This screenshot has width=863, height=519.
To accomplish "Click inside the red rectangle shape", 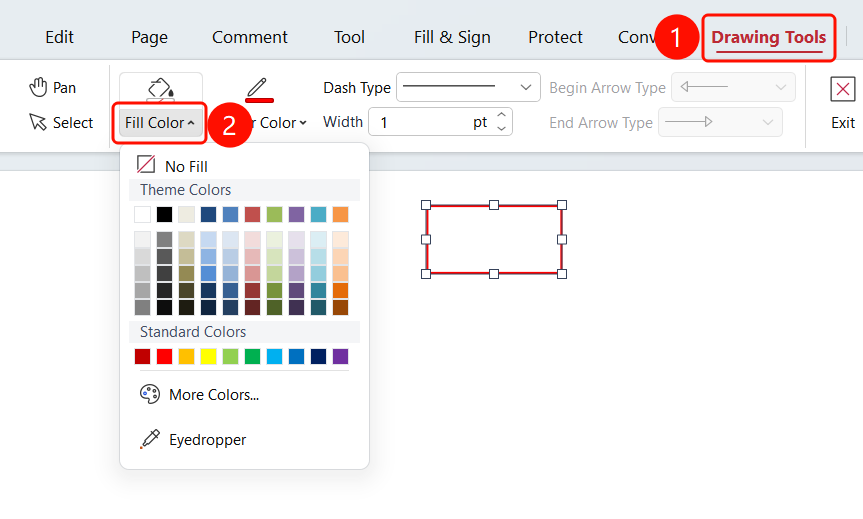I will coord(494,239).
